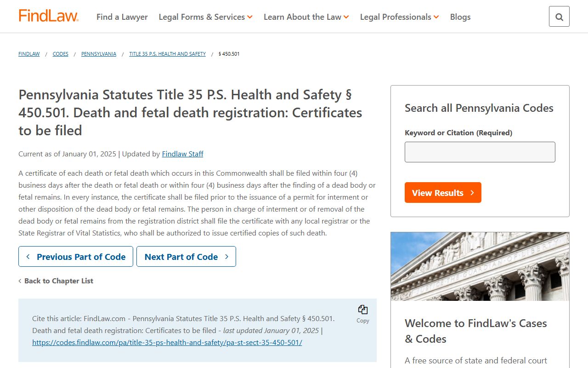Follow the FINDLAW breadcrumb link

click(x=29, y=54)
